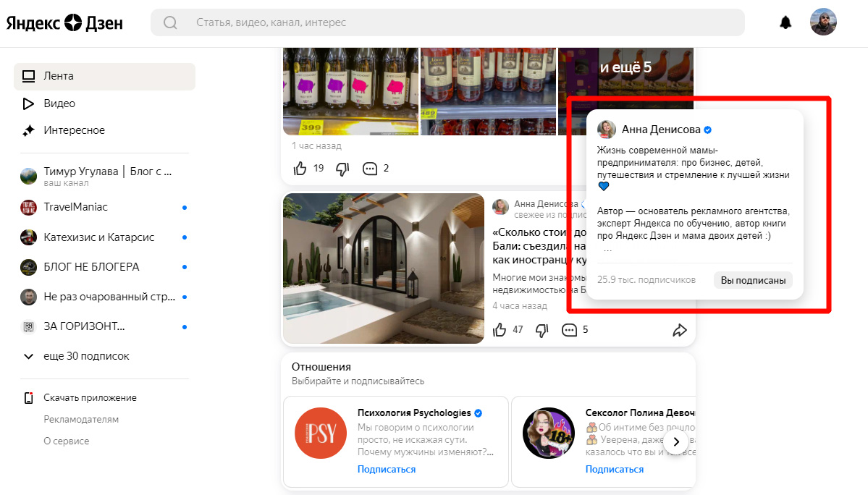Viewport: 868px width, 495px height.
Task: Open the pink-label bottles photo
Action: click(x=350, y=91)
